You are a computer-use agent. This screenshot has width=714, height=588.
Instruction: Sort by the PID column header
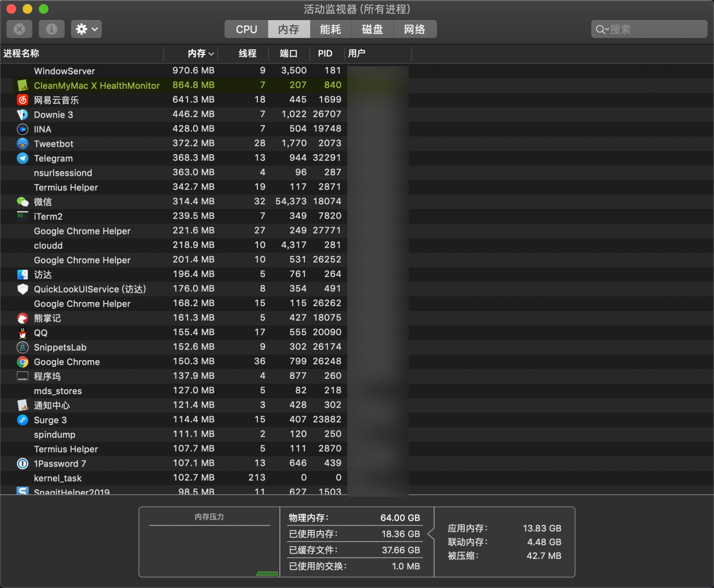coord(325,54)
